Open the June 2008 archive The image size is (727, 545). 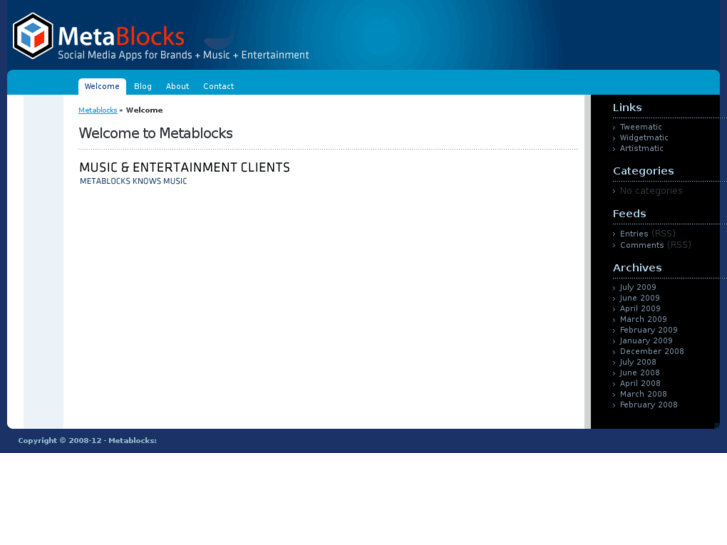click(640, 372)
